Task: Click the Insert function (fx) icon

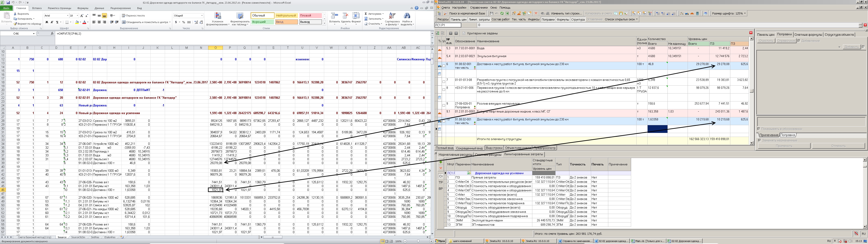Action: point(52,34)
